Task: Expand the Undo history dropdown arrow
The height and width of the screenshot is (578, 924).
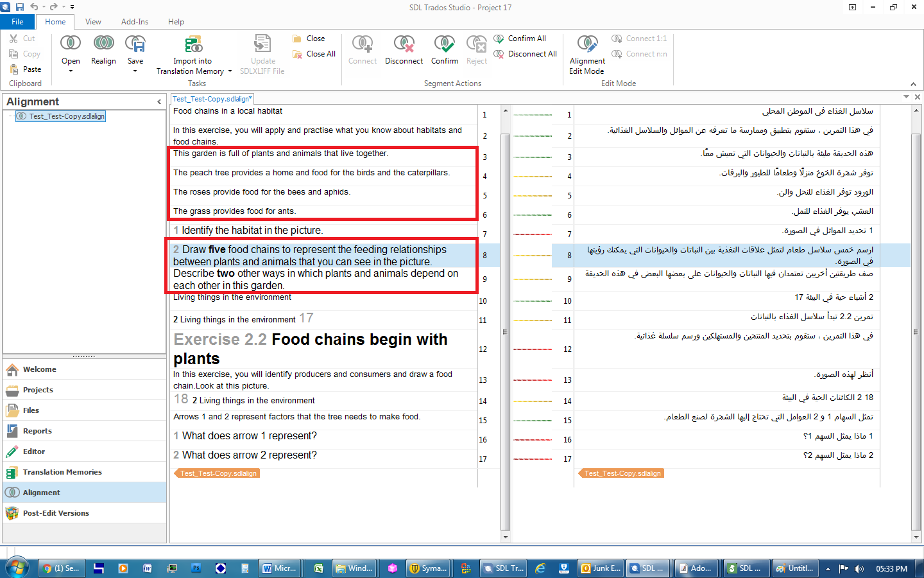Action: coord(43,7)
